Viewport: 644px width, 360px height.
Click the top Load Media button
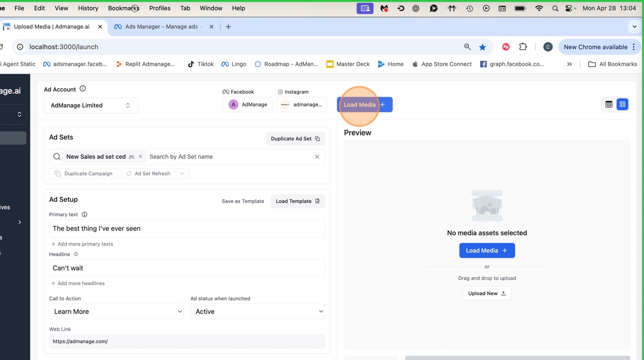pyautogui.click(x=365, y=105)
